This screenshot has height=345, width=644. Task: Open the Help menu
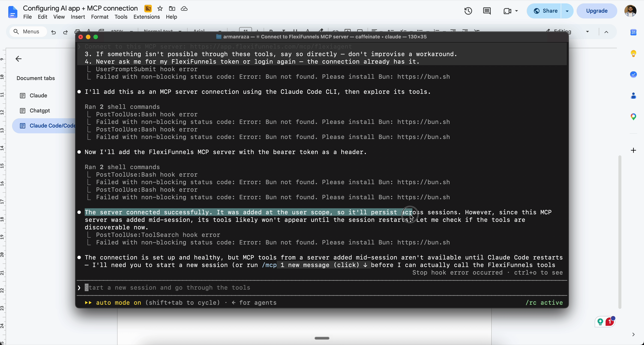172,17
